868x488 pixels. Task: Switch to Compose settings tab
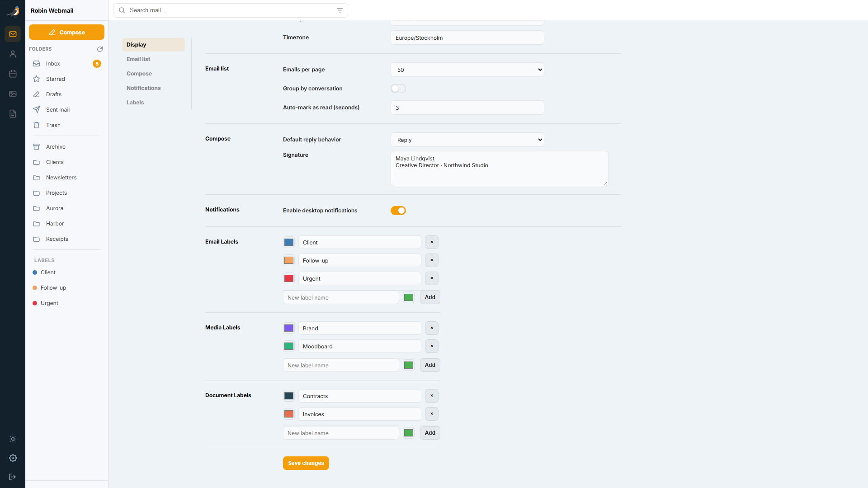(153, 74)
